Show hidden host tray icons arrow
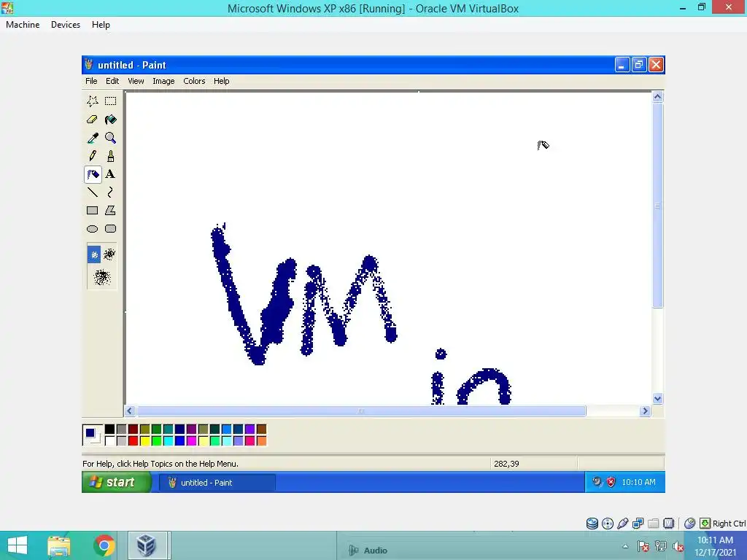The width and height of the screenshot is (747, 560). (x=625, y=546)
